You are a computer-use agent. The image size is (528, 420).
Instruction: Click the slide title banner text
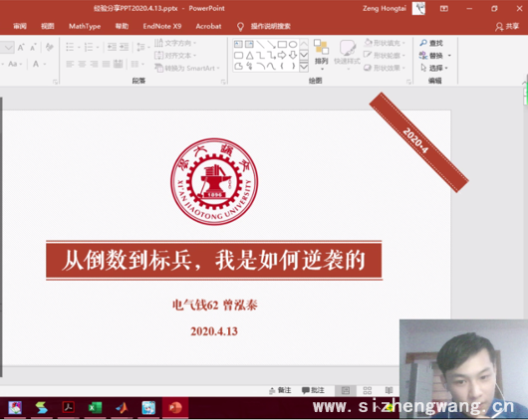[x=214, y=260]
